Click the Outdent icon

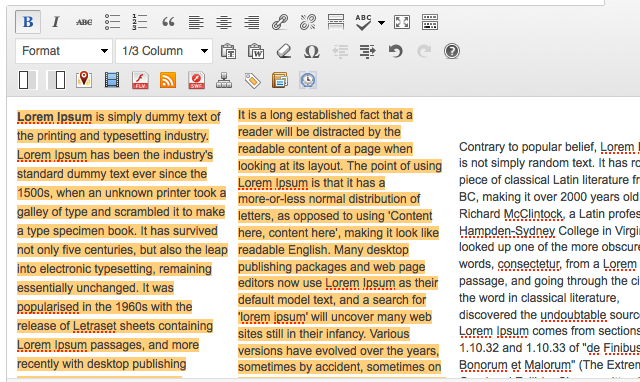340,51
